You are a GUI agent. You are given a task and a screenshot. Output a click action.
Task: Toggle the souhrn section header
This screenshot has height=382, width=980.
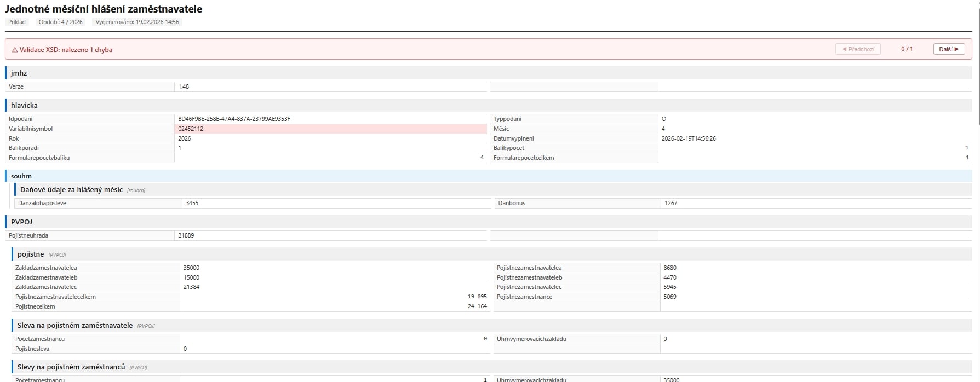pyautogui.click(x=21, y=176)
